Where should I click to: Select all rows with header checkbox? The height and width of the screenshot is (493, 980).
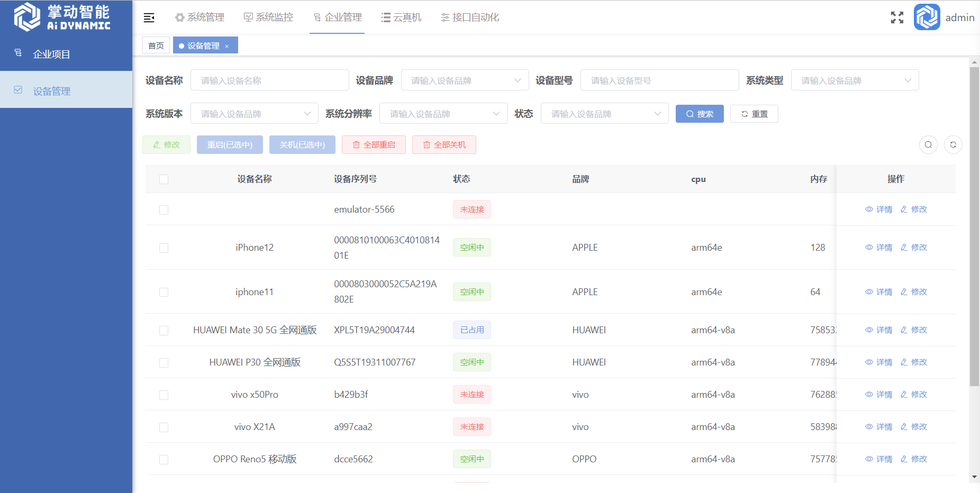164,179
